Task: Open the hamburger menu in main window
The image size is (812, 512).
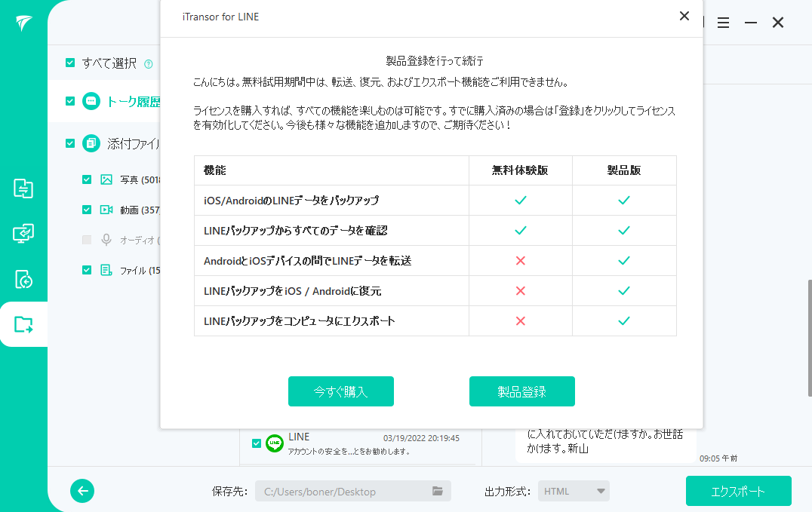Action: tap(723, 23)
